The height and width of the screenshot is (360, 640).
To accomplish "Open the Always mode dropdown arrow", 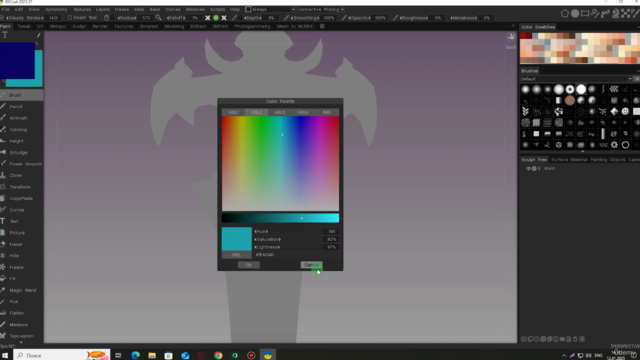I will pos(293,9).
